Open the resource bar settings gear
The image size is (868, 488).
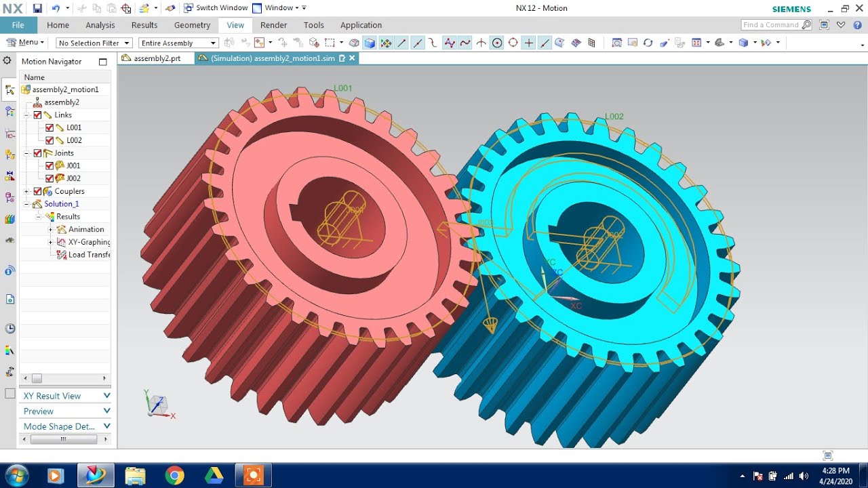(7, 60)
